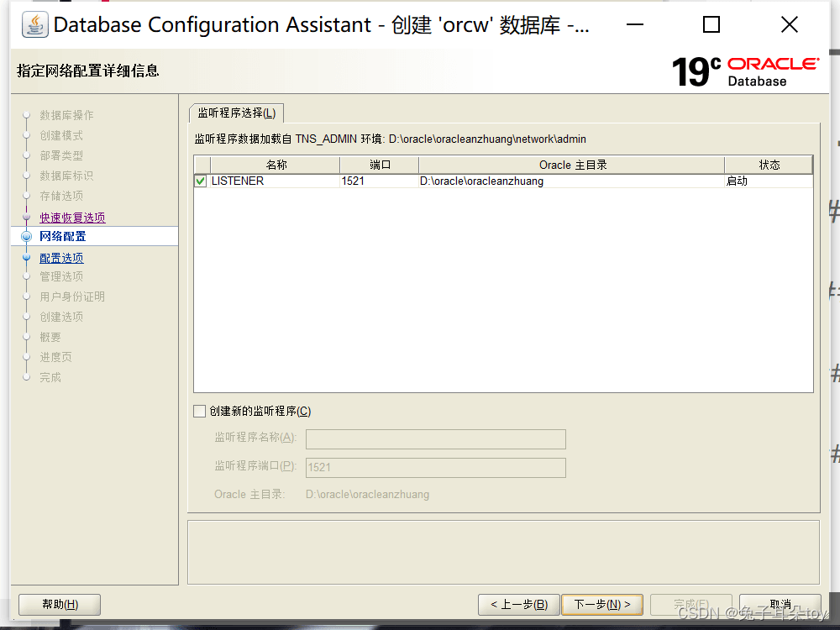Screen dimensions: 840x630
Task: Click the 创建模式 step in sidebar
Action: click(61, 135)
